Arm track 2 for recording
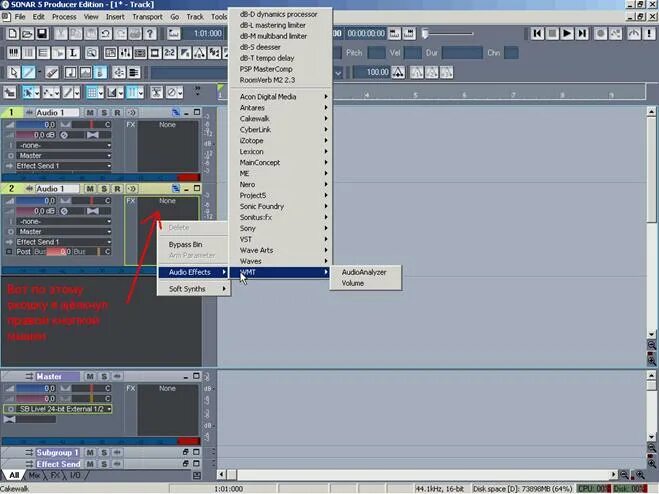Image resolution: width=659 pixels, height=494 pixels. [x=117, y=189]
